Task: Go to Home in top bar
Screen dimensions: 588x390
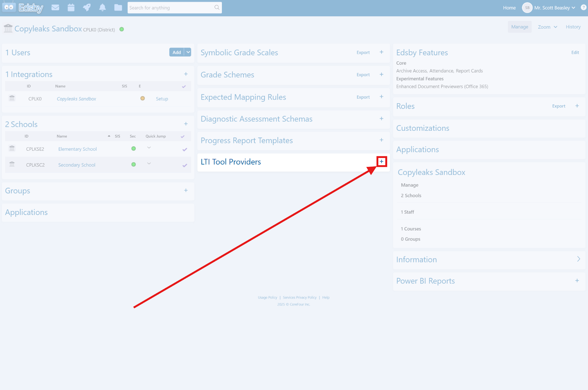Action: click(x=509, y=8)
